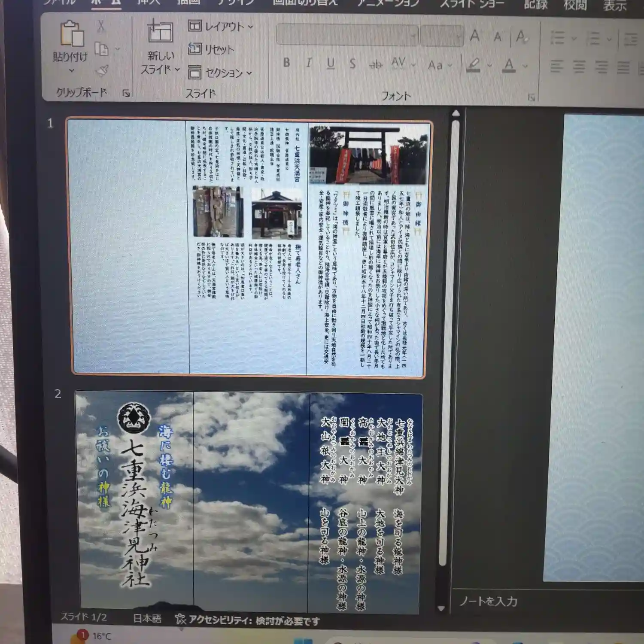644x644 pixels.
Task: Open the Layout (レイアウト) dropdown
Action: coord(221,27)
